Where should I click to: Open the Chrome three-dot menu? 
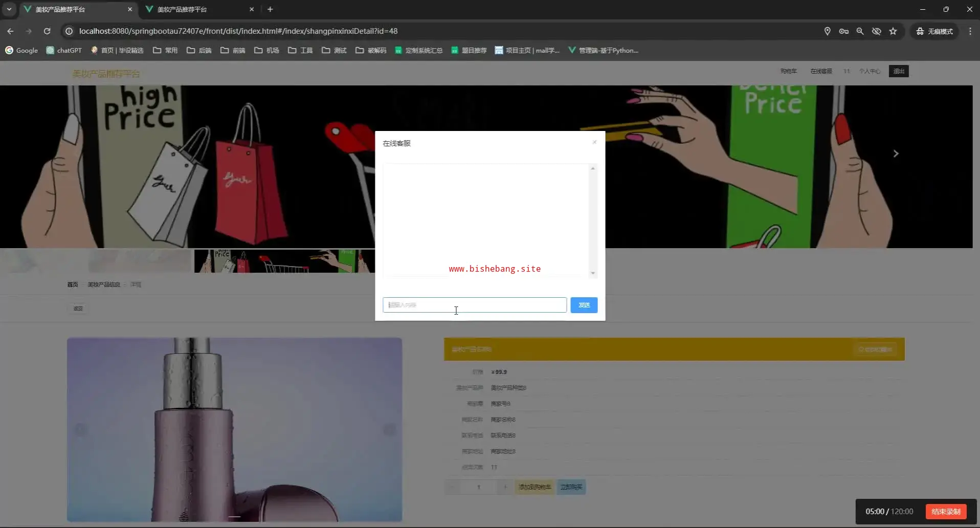(970, 31)
